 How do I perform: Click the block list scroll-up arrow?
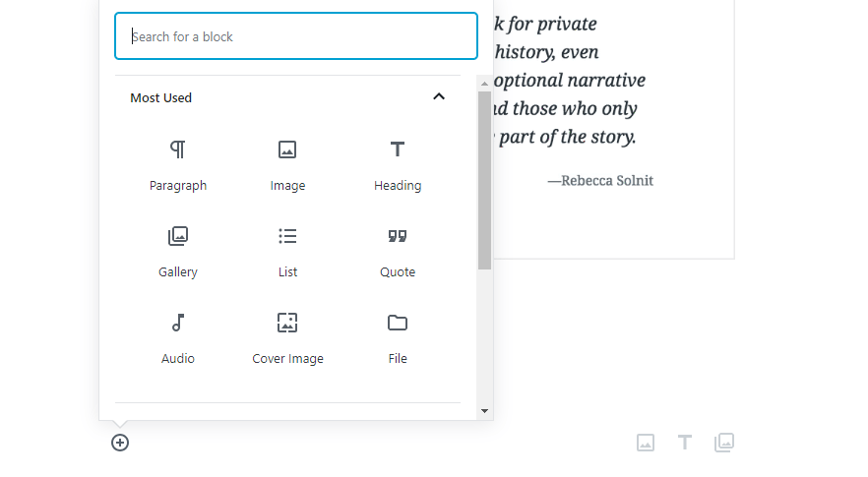(484, 84)
